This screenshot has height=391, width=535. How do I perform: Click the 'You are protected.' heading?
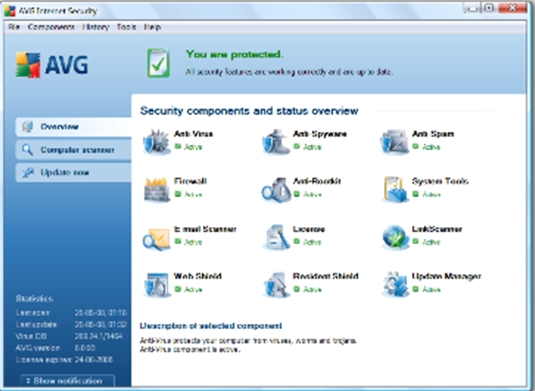coord(234,54)
